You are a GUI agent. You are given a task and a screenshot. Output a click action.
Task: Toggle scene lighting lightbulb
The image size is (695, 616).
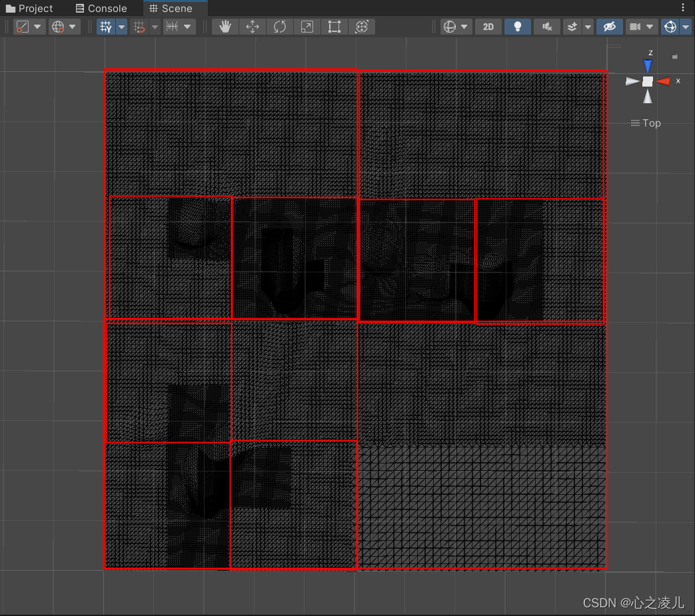click(517, 27)
